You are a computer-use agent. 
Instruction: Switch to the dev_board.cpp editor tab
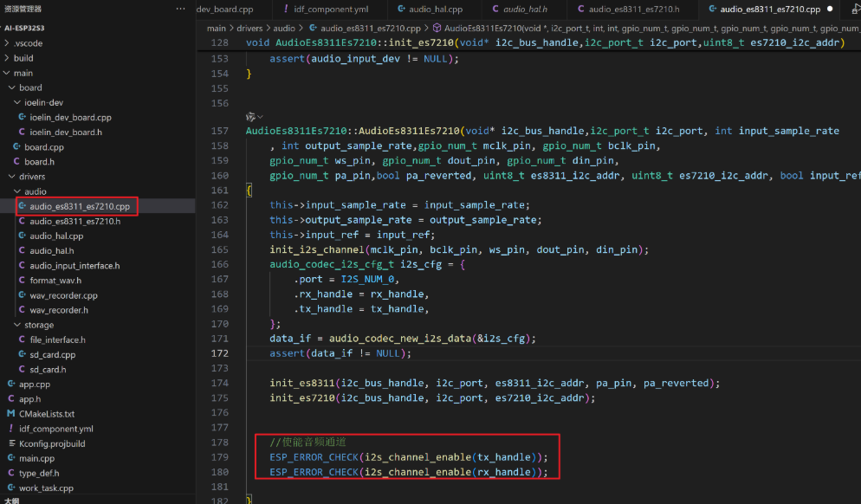[x=225, y=9]
